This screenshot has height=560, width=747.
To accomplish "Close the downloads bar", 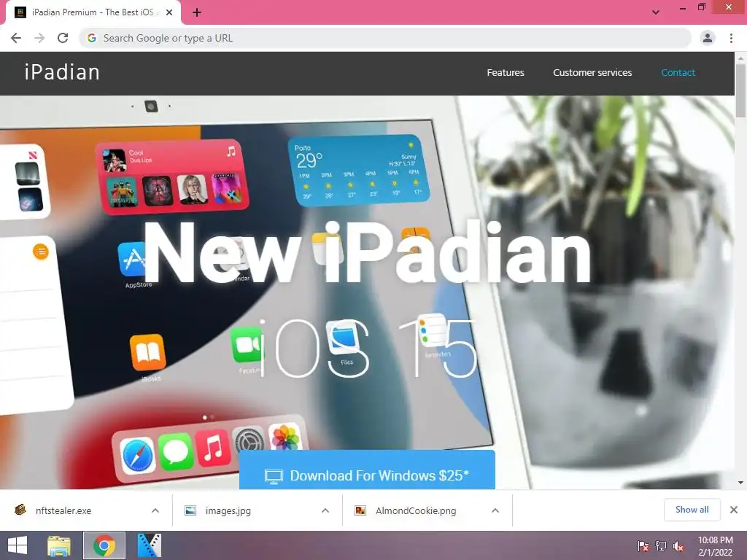I will (734, 510).
